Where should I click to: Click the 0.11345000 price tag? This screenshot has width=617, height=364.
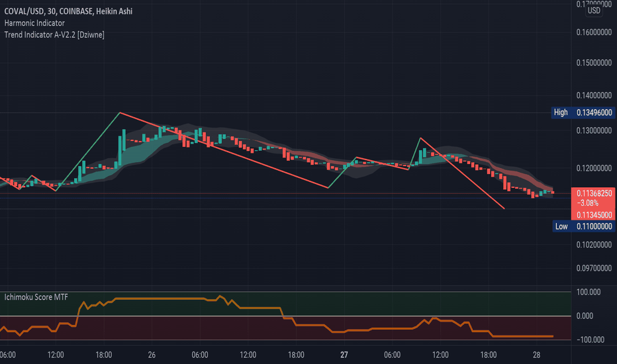594,215
